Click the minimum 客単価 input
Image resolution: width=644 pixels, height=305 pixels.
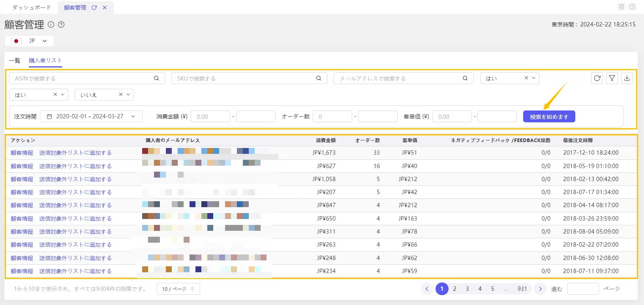(x=452, y=116)
